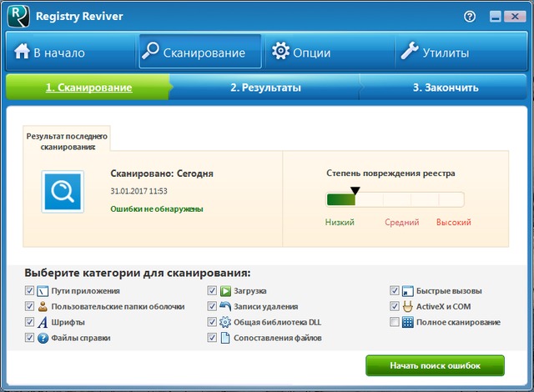This screenshot has width=534, height=392.
Task: Open the Опции tab
Action: (301, 53)
